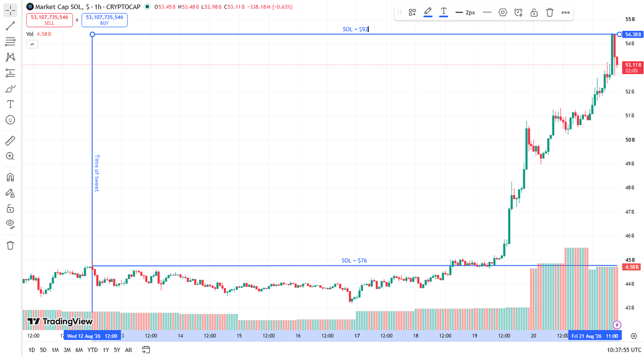This screenshot has width=644, height=356.
Task: Select the 3M time range
Action: click(67, 350)
